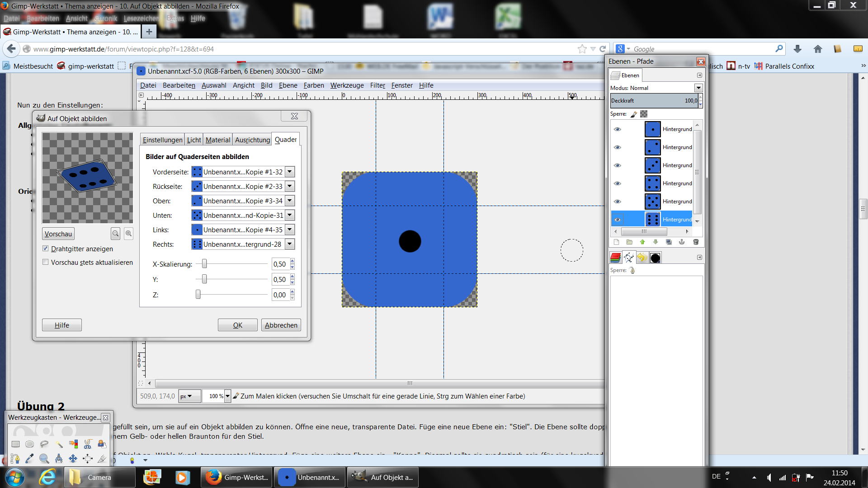Uncheck Drahtgitter anzeigen checkbox
868x488 pixels.
coord(46,249)
